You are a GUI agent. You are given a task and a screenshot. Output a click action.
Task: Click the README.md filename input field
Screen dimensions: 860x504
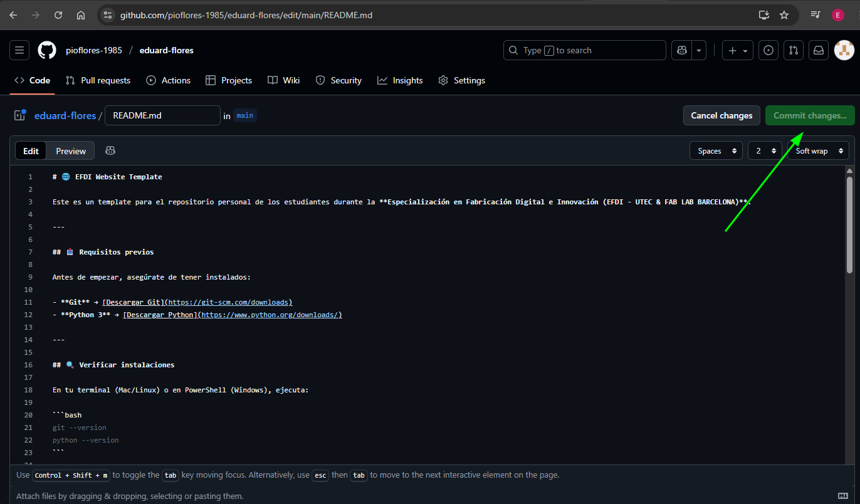tap(162, 115)
